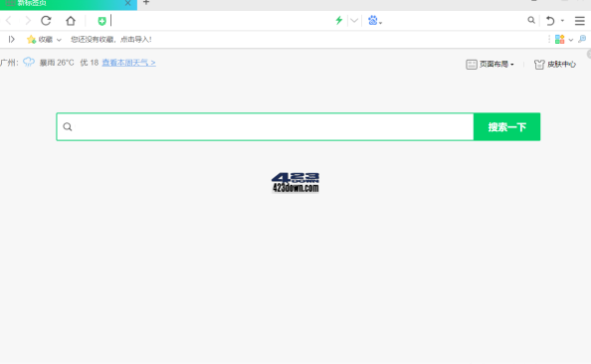Open the hamburger main menu
591x364 pixels.
click(580, 21)
